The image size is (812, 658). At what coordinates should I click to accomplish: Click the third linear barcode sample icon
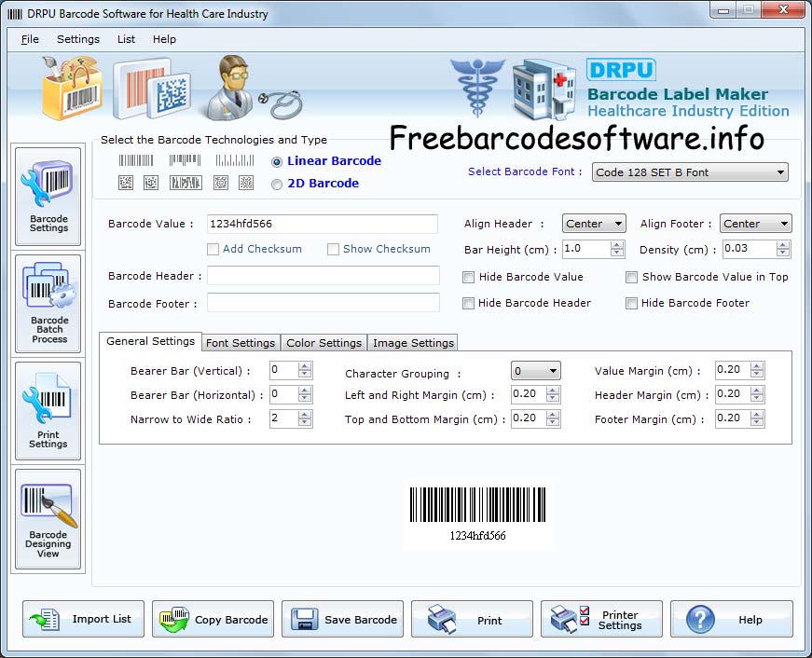(235, 160)
